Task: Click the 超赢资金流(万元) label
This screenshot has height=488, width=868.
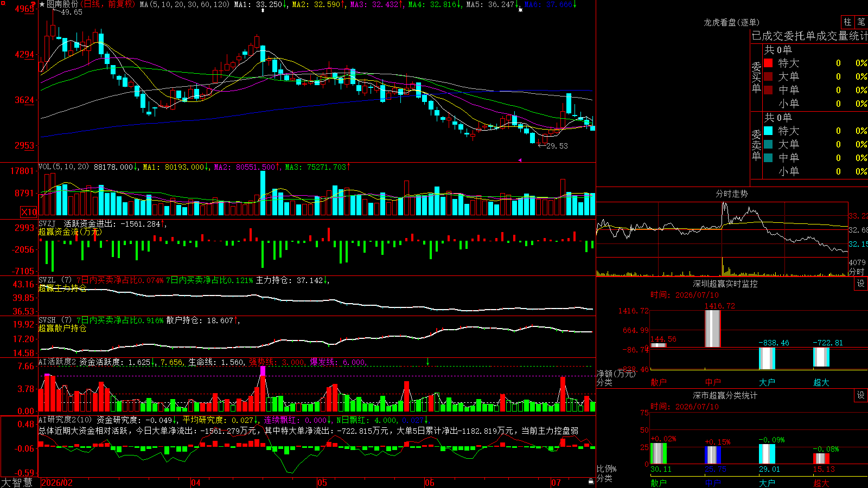Action: 70,232
